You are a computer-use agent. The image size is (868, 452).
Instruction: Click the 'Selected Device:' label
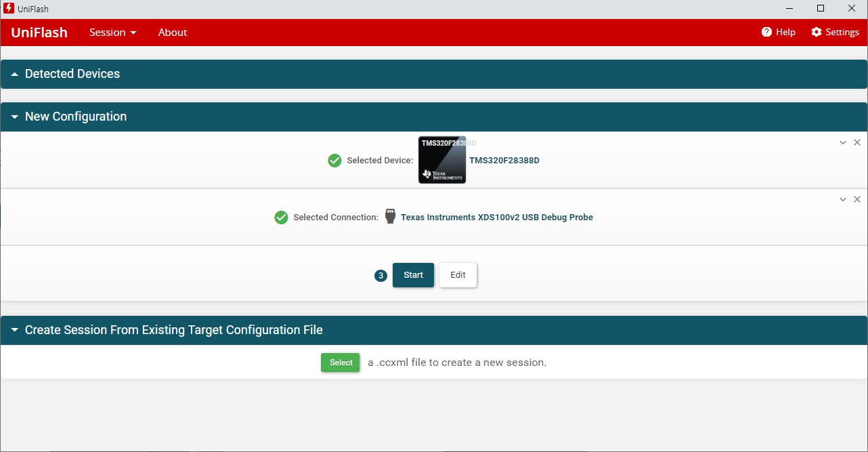380,161
